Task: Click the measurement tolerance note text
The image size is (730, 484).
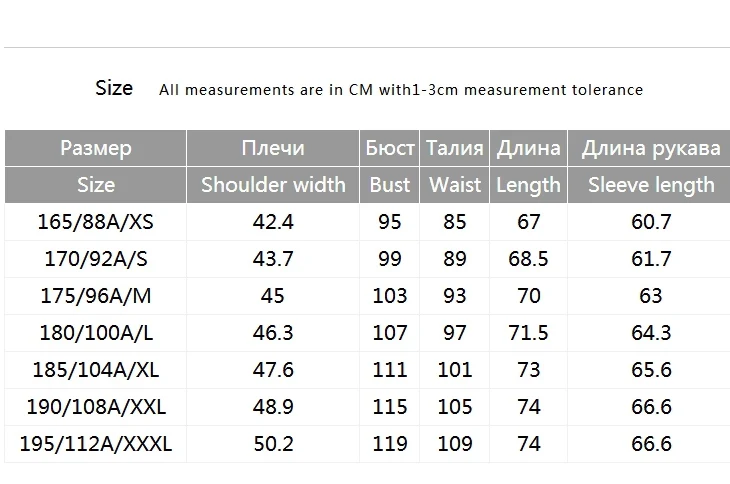Action: [x=401, y=90]
